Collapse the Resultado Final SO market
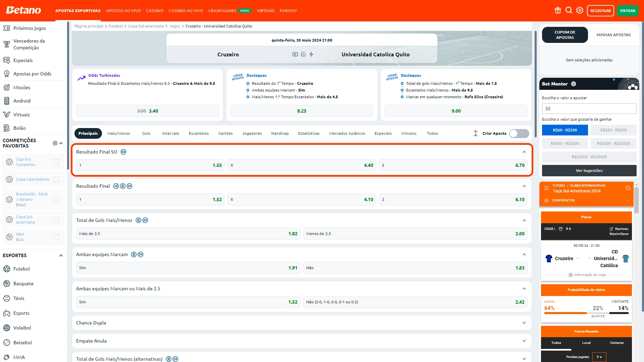The image size is (644, 362). point(524,152)
